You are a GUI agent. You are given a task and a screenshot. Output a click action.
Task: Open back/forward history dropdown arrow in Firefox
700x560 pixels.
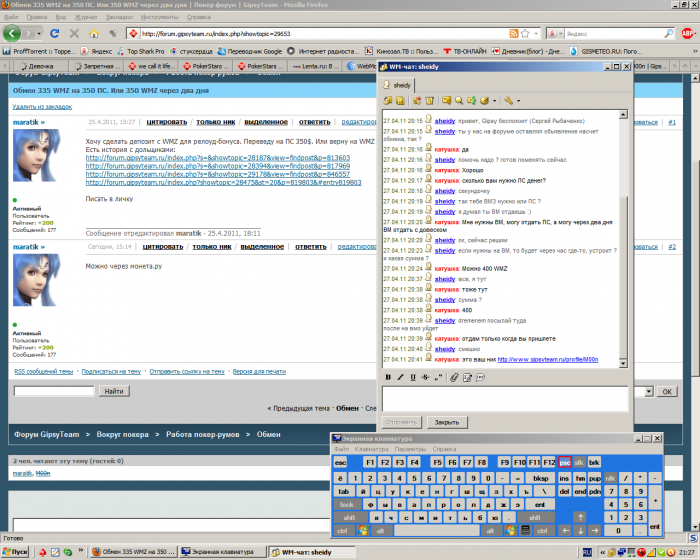click(39, 33)
